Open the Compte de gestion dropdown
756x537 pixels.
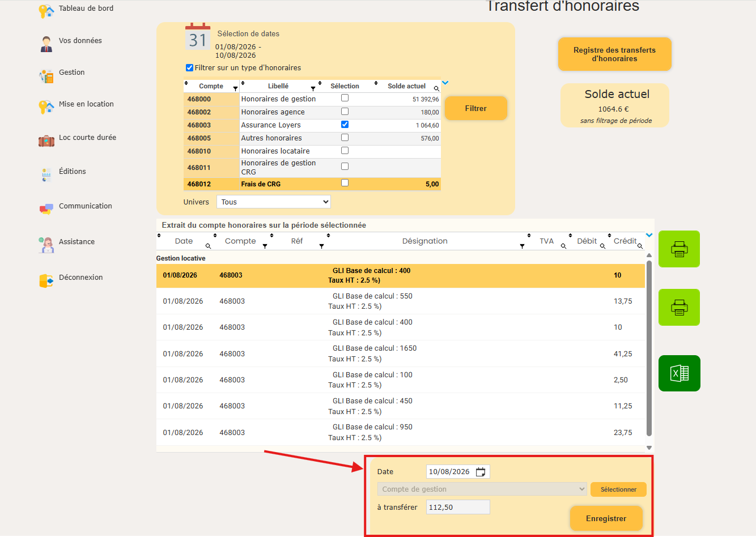[482, 489]
